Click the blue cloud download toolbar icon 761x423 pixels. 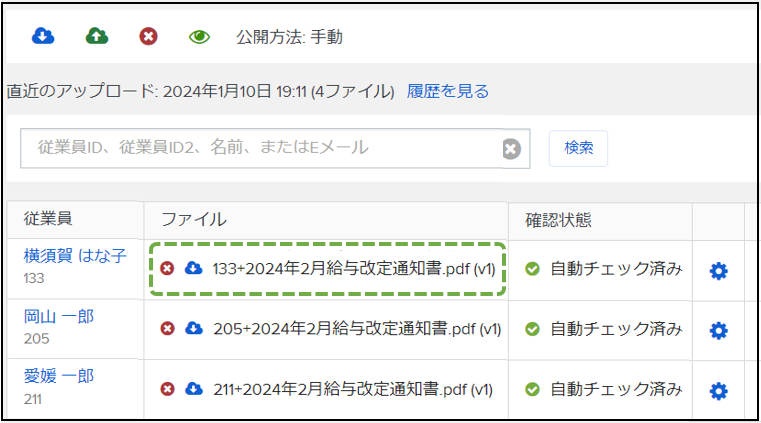pyautogui.click(x=43, y=36)
